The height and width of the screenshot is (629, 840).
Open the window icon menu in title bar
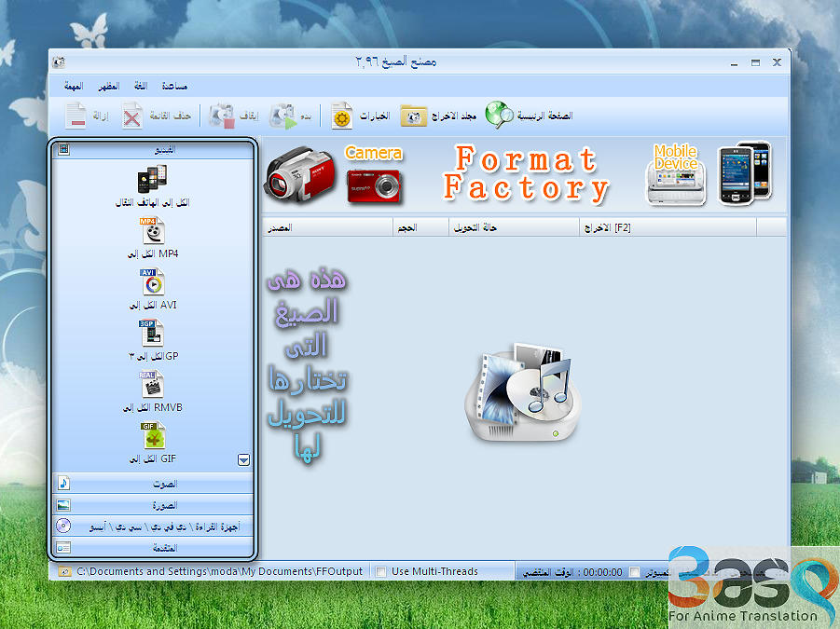(x=59, y=62)
